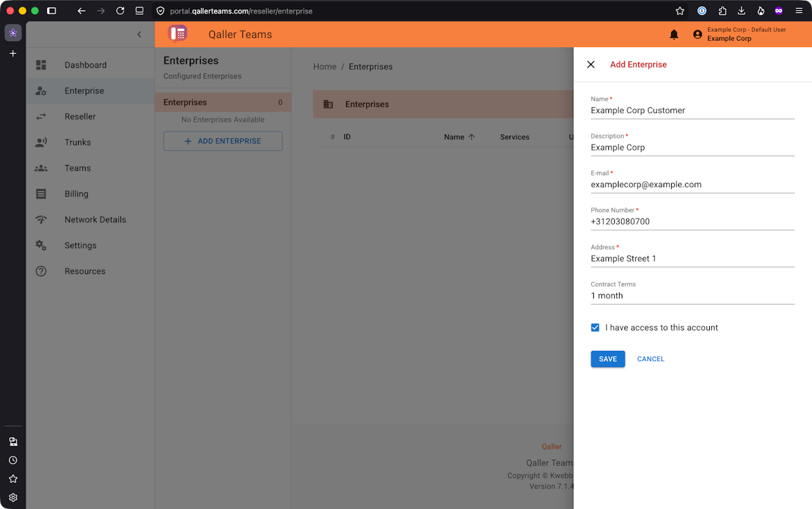Edit the E-mail field

pos(693,185)
